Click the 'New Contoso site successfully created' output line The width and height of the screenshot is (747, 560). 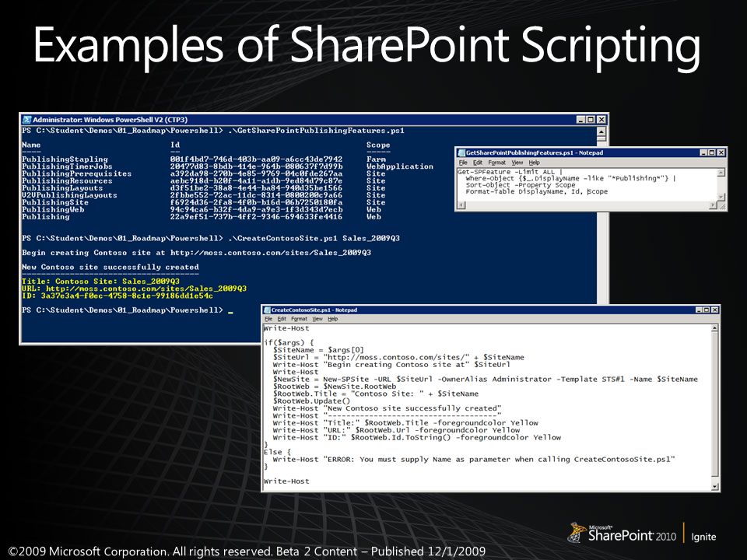click(x=110, y=267)
